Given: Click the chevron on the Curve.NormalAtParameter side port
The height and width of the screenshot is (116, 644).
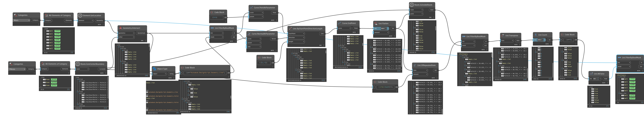Looking at the screenshot, I should [x=260, y=47].
